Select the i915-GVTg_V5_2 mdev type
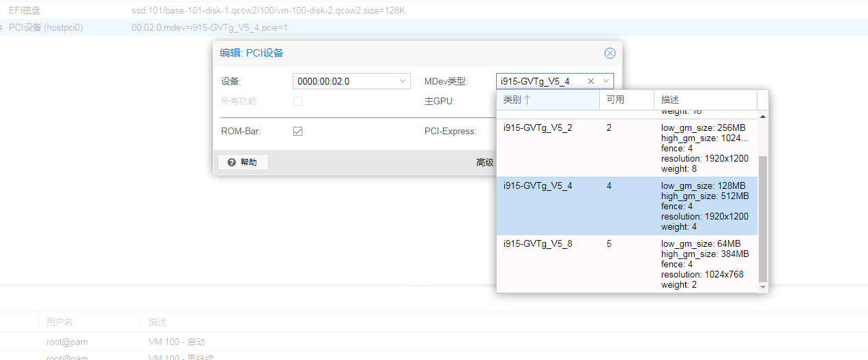868x360 pixels. [x=627, y=148]
